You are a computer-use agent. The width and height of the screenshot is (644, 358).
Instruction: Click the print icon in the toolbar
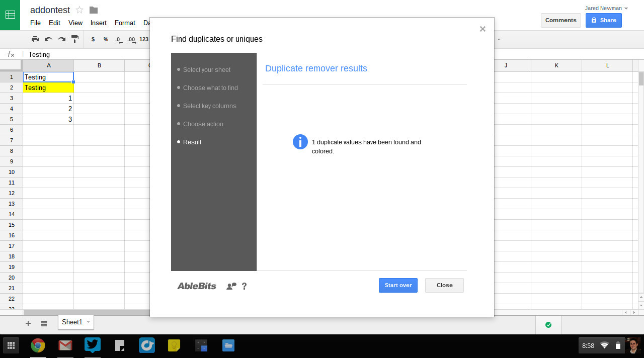[x=35, y=39]
